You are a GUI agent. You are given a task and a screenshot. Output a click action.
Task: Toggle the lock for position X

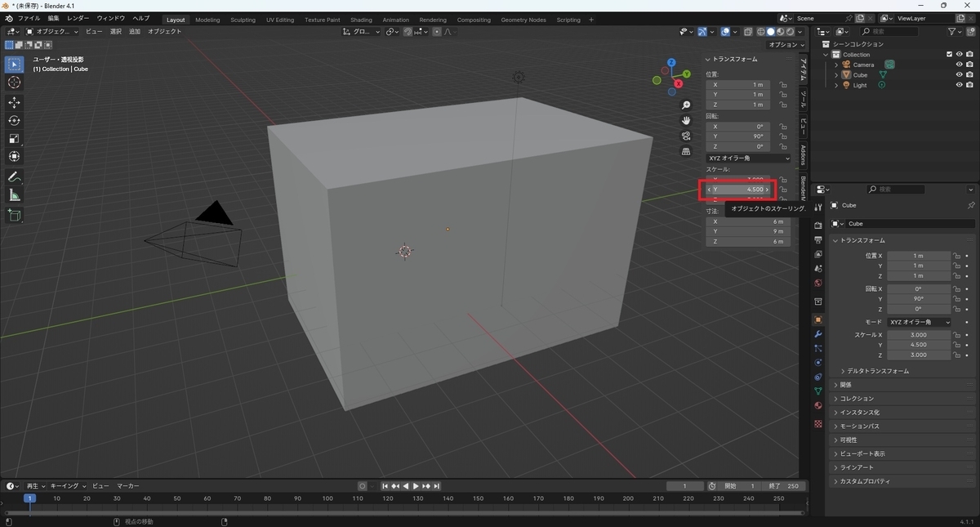[x=782, y=84]
